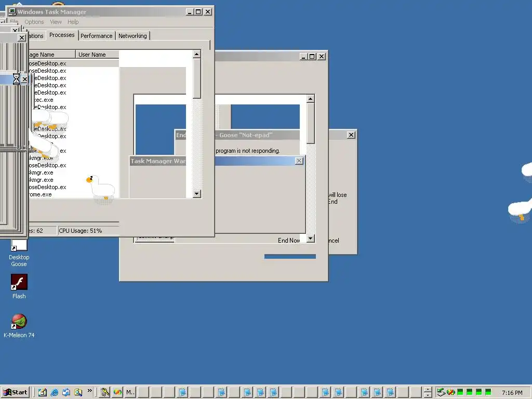The height and width of the screenshot is (399, 532).
Task: Open the Help menu in Task Manager
Action: point(73,22)
